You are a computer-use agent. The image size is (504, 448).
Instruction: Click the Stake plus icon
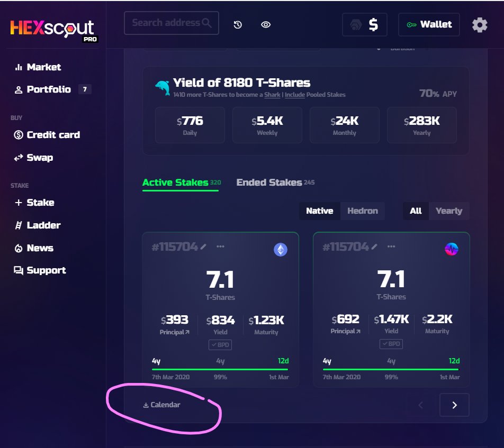click(x=19, y=203)
